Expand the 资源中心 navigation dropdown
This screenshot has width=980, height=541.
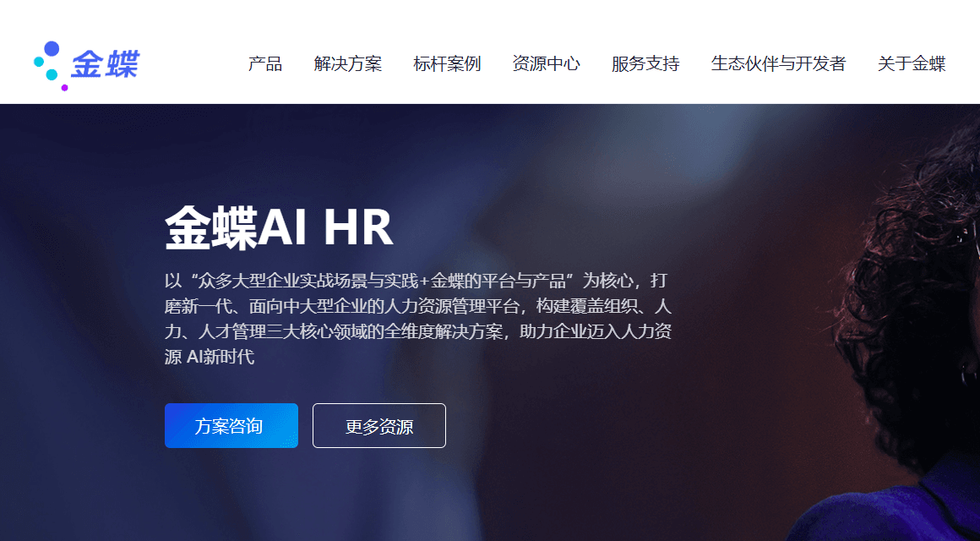pyautogui.click(x=547, y=63)
